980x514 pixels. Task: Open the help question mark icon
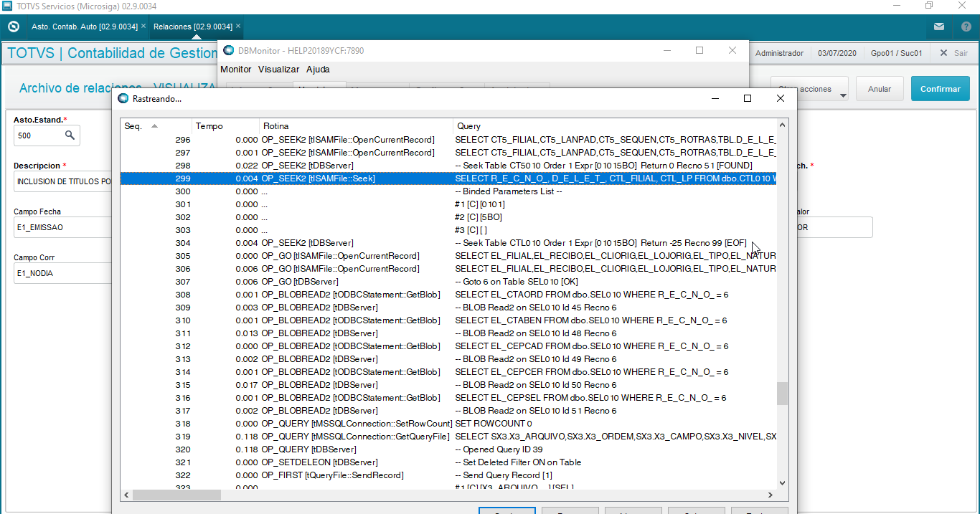tap(966, 27)
